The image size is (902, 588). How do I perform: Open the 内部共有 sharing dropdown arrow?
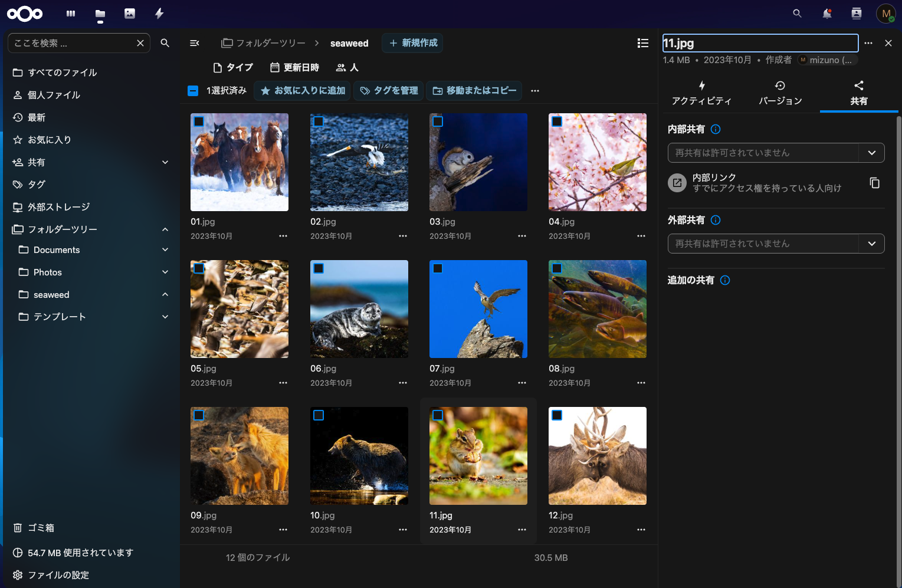[871, 153]
